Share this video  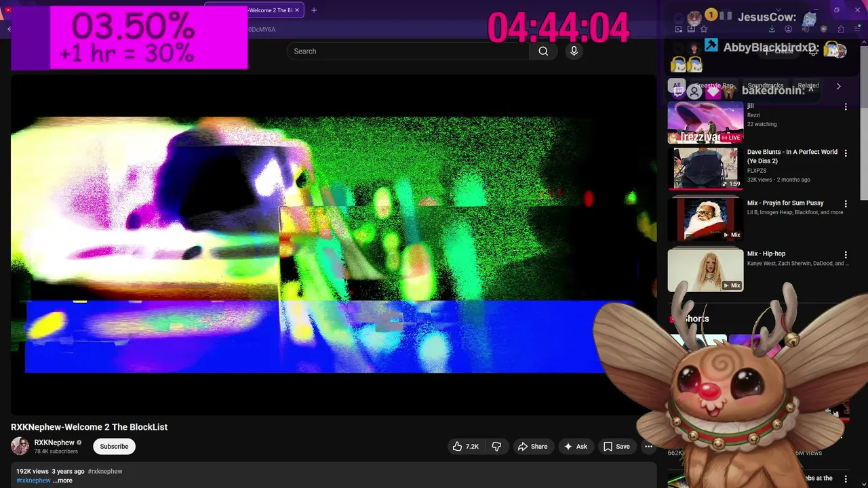(x=532, y=446)
